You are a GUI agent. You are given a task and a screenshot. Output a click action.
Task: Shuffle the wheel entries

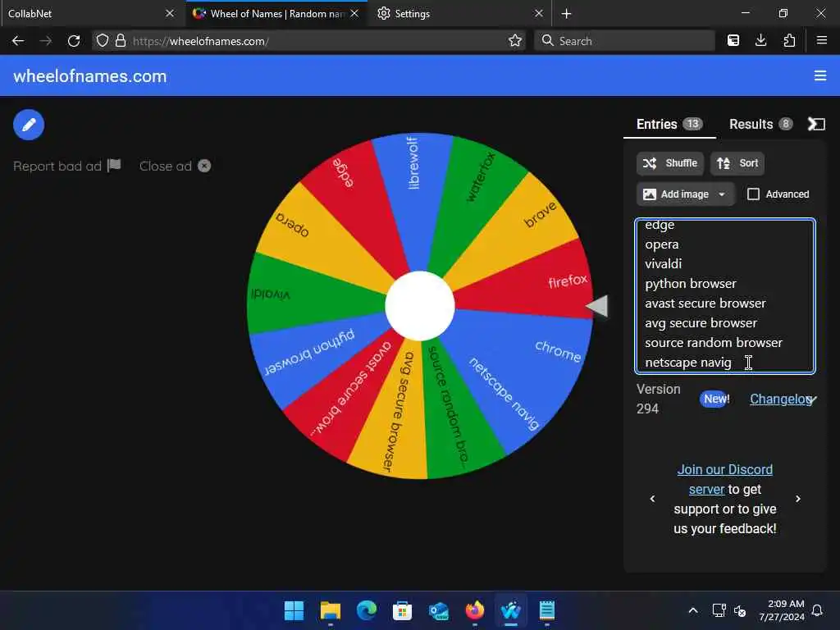click(x=670, y=163)
